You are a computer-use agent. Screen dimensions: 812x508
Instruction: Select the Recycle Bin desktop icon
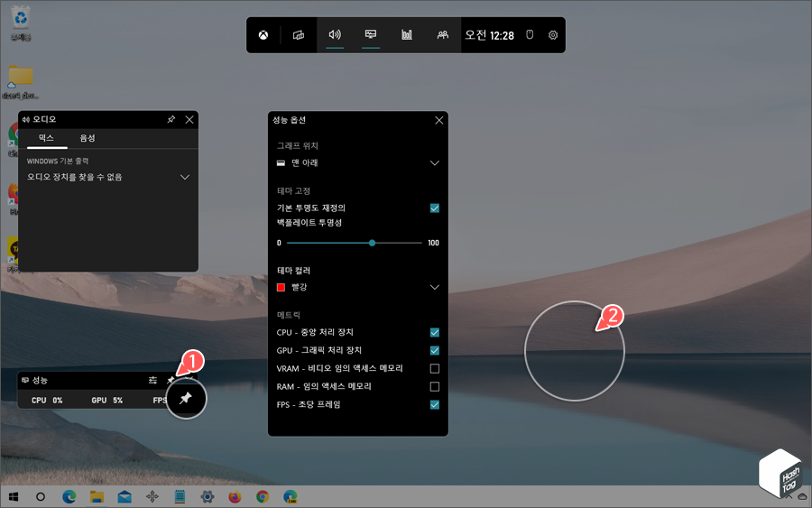pos(21,23)
